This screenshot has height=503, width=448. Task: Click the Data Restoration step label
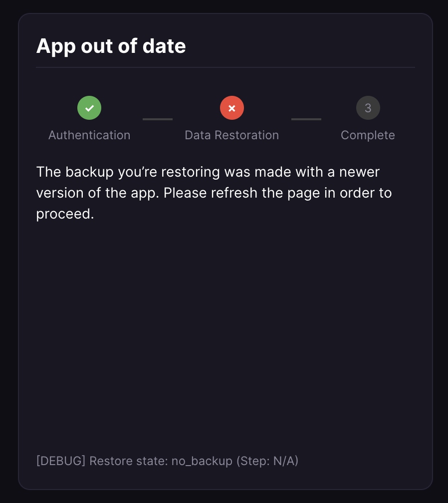coord(231,135)
